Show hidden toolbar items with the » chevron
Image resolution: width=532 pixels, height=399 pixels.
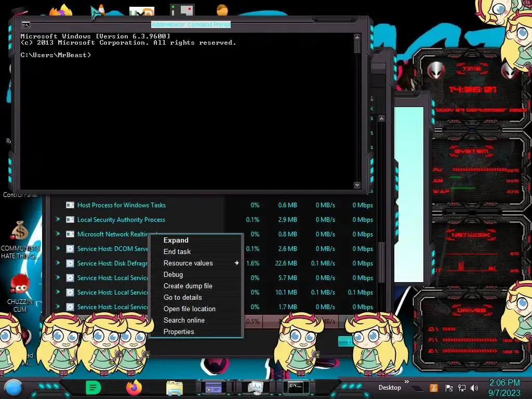[406, 382]
